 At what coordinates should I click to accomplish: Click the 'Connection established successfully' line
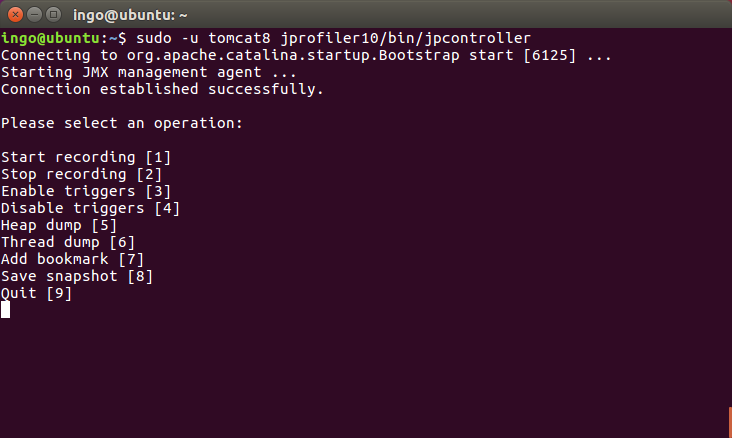162,89
